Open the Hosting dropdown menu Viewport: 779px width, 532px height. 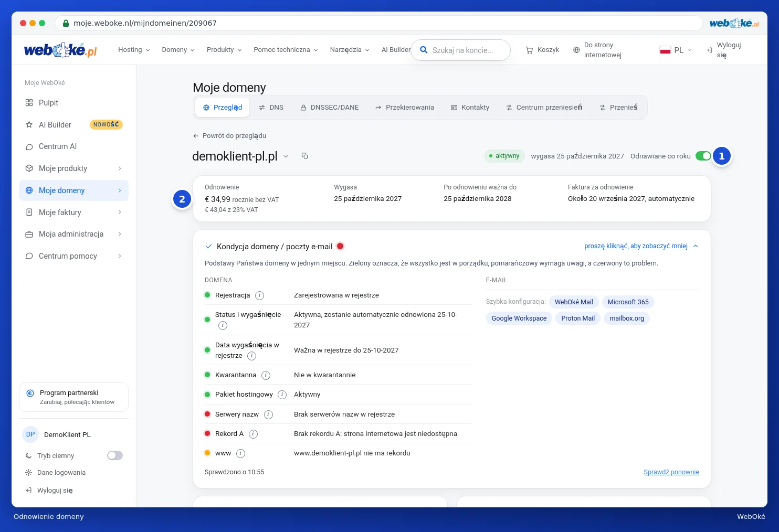134,50
